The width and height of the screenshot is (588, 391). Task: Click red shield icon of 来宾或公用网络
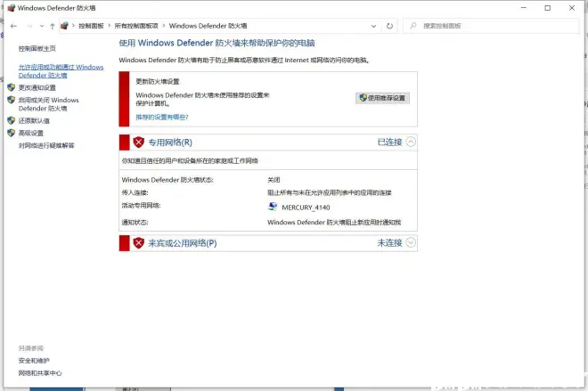coord(138,243)
